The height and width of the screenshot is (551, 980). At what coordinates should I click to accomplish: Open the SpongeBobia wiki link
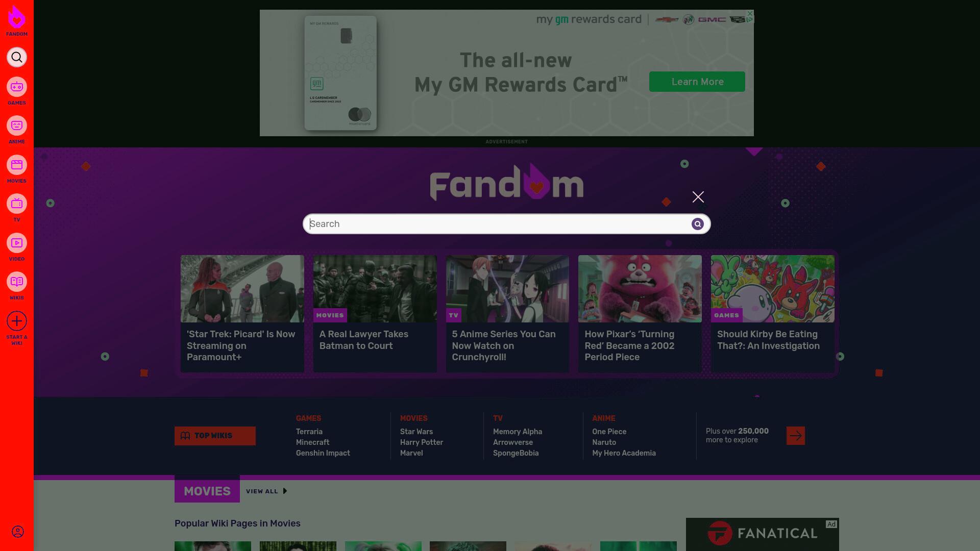tap(516, 453)
